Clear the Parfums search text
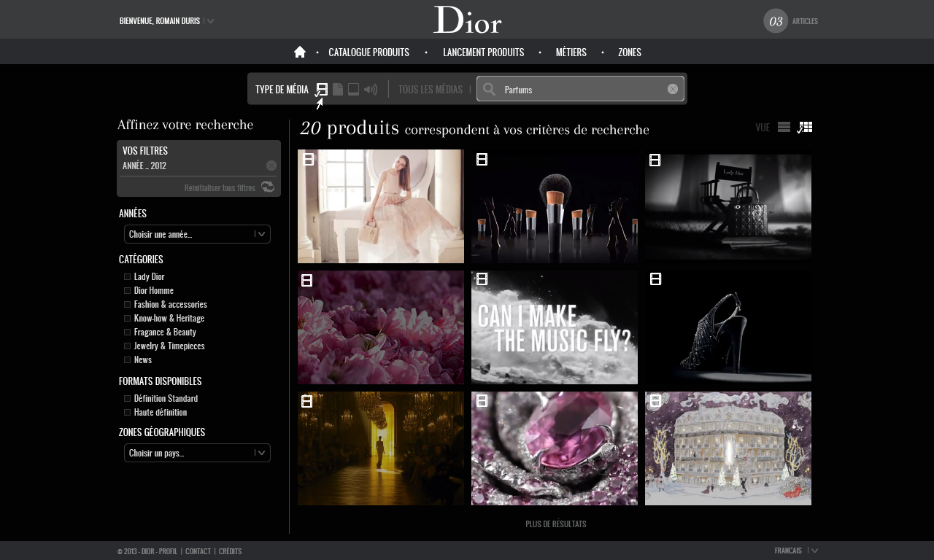Image resolution: width=934 pixels, height=560 pixels. point(673,89)
